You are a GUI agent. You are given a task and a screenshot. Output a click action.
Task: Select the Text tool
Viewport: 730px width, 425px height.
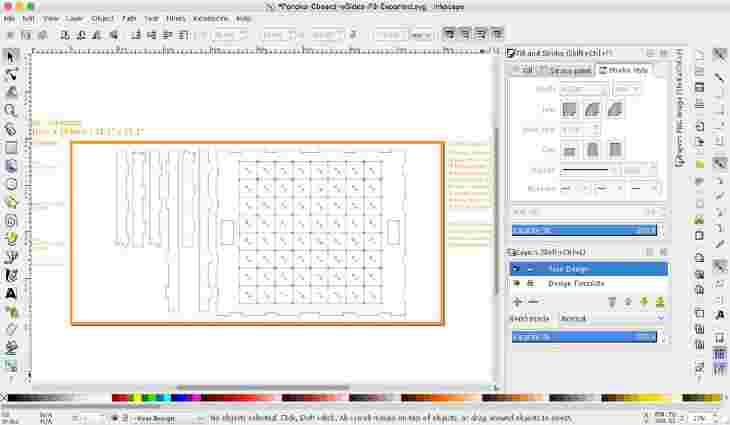tap(11, 293)
